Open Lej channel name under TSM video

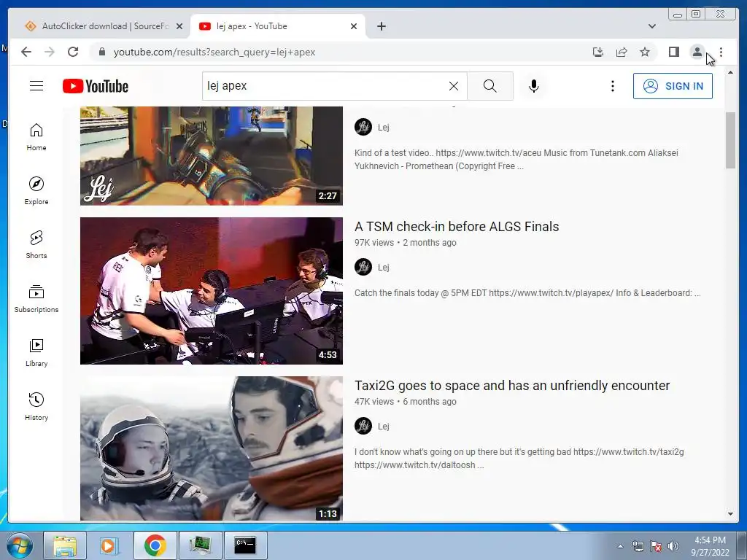click(x=384, y=267)
